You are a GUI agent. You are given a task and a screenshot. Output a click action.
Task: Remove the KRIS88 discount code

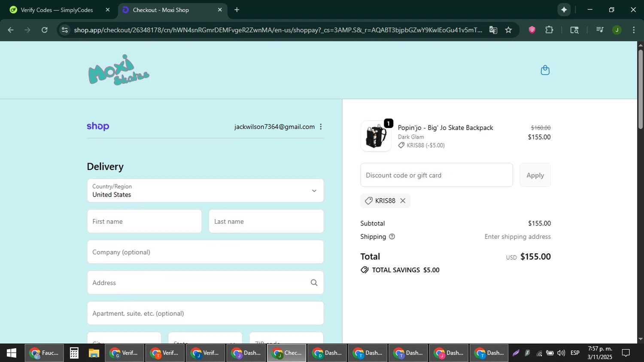tap(403, 201)
